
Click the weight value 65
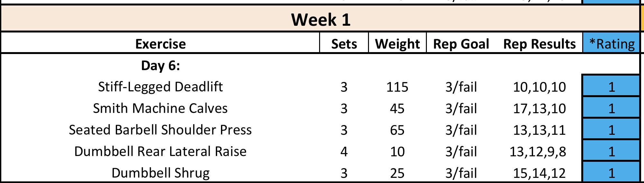click(397, 130)
